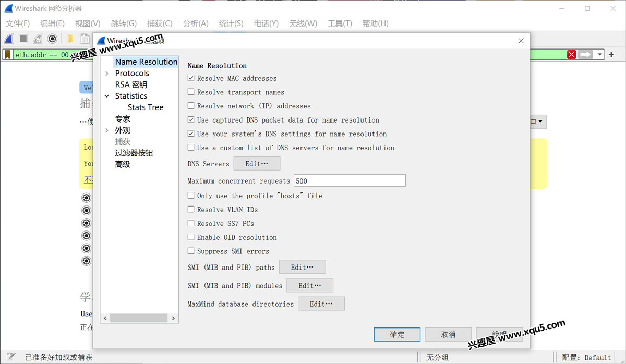Click the save capture file toolbar icon
Viewport: 626px width, 364px height.
(x=85, y=39)
